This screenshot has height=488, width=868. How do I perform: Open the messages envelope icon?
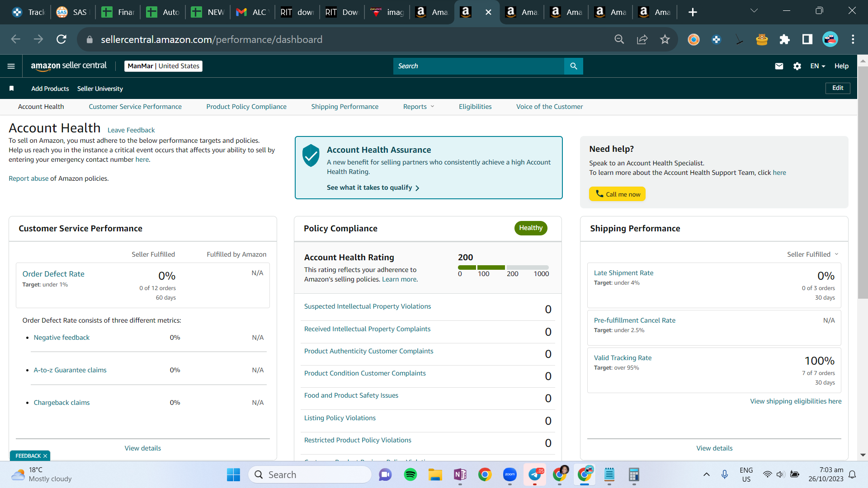[779, 66]
